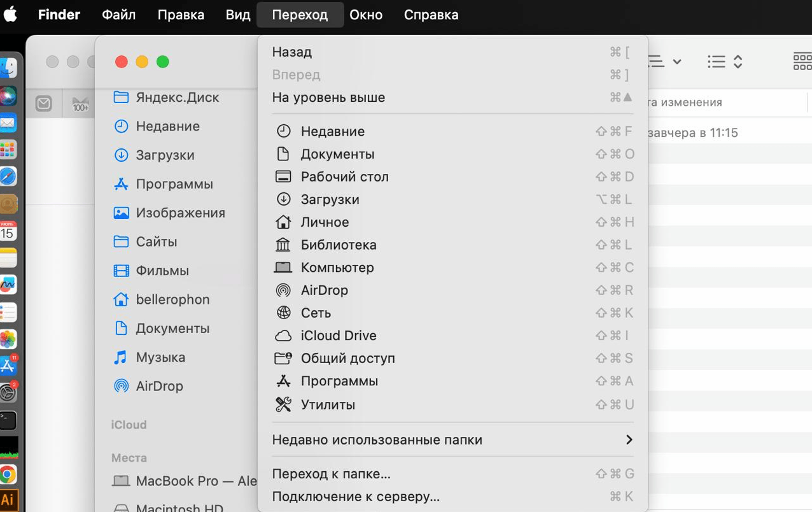Select Загрузки in the Finder sidebar

point(154,155)
